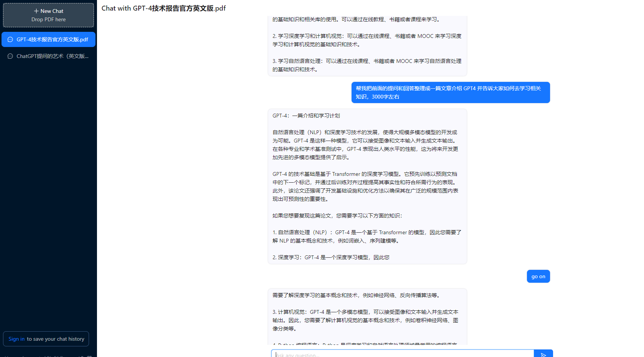Screen dimensions: 644x357
Task: Click the Sign in link
Action: coord(17,339)
